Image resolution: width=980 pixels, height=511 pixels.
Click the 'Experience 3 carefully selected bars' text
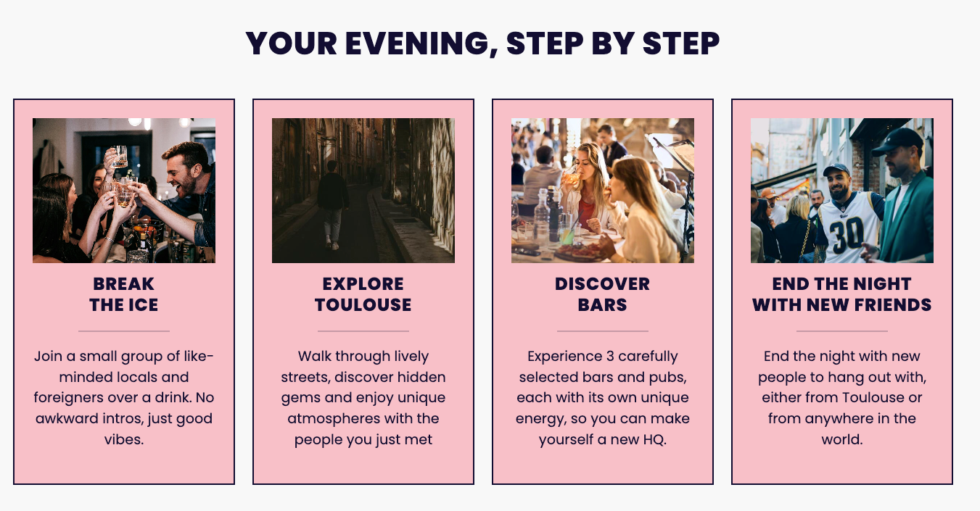[x=603, y=398]
